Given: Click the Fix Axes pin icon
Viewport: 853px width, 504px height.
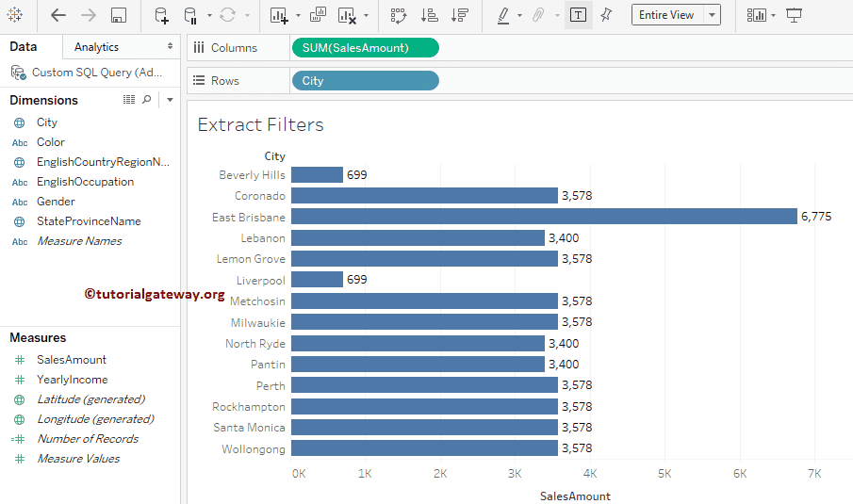Looking at the screenshot, I should click(x=606, y=15).
